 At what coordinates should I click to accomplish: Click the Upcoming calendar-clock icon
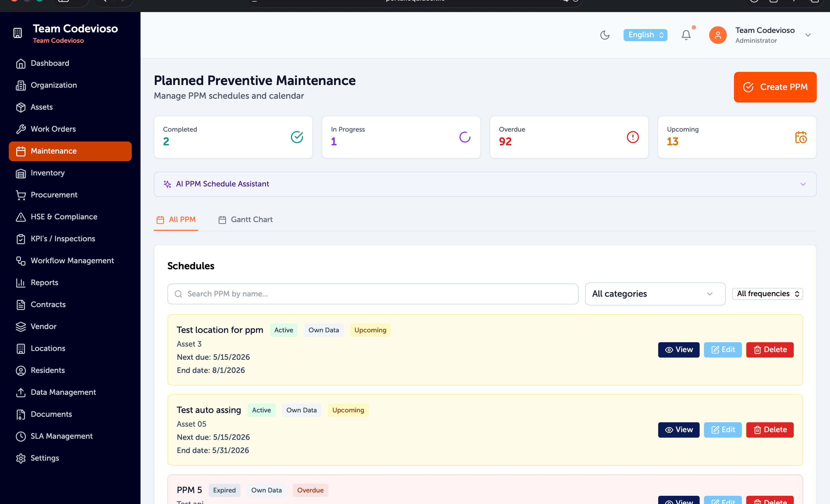point(801,137)
